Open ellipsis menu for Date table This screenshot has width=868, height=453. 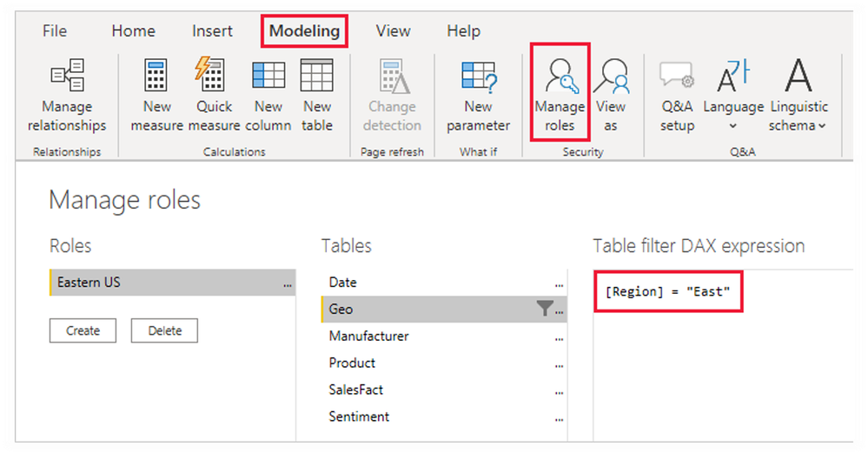click(x=559, y=283)
